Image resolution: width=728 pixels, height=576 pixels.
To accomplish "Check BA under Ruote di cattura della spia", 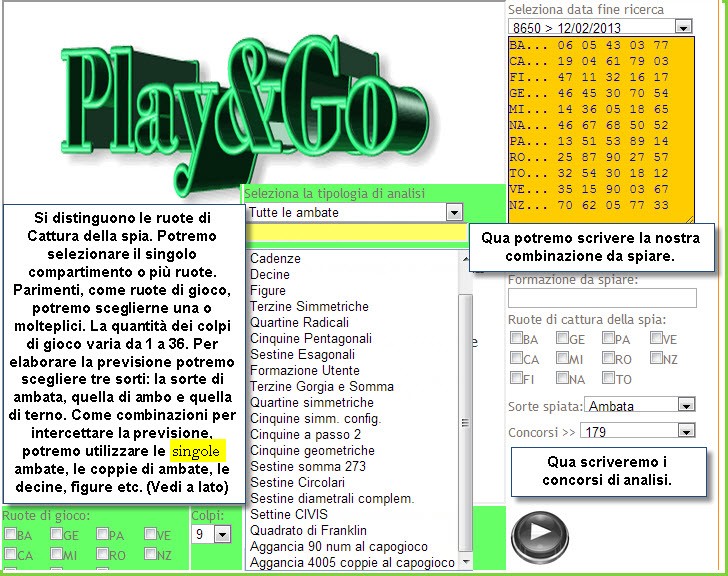I will point(516,337).
